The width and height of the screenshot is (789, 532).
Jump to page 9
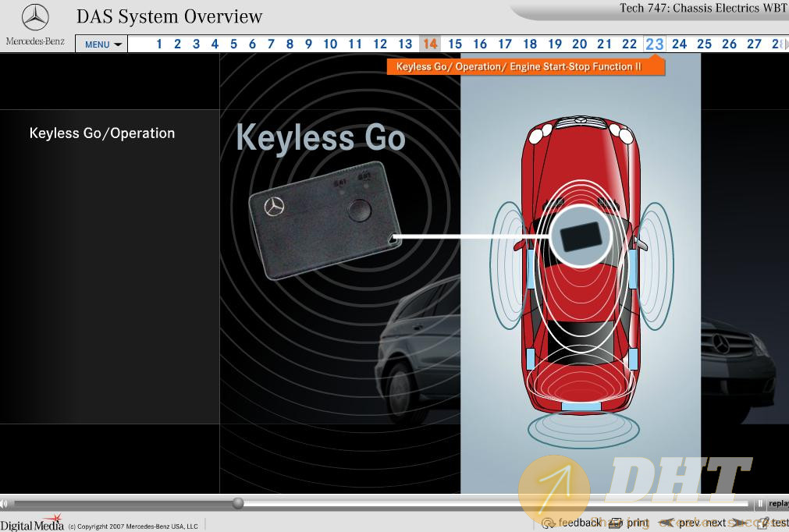coord(308,44)
